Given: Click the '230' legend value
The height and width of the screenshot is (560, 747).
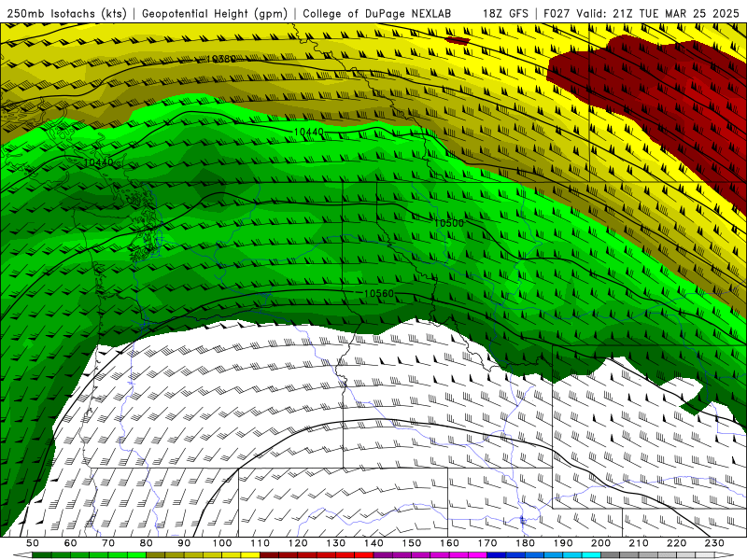Looking at the screenshot, I should (714, 543).
